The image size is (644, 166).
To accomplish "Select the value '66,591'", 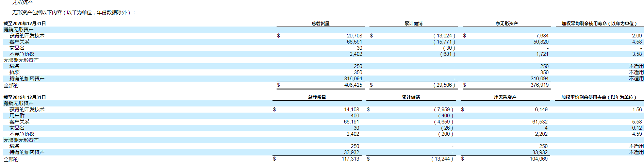I will tap(354, 42).
